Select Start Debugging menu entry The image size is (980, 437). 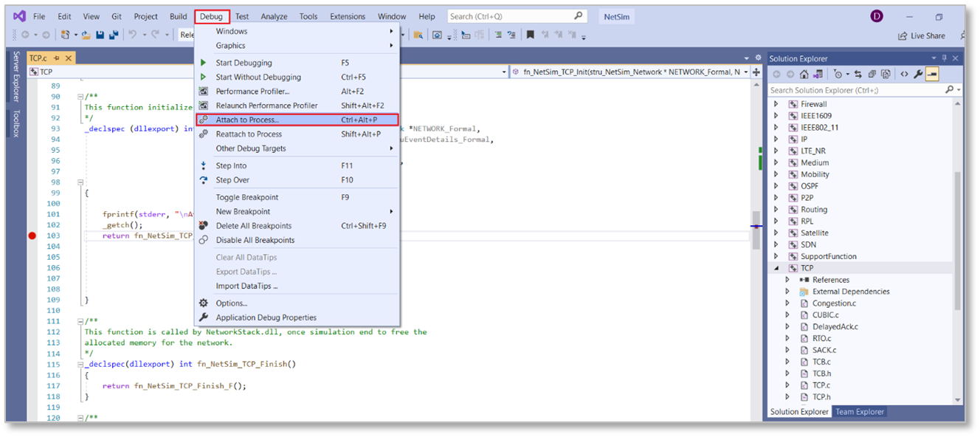297,63
